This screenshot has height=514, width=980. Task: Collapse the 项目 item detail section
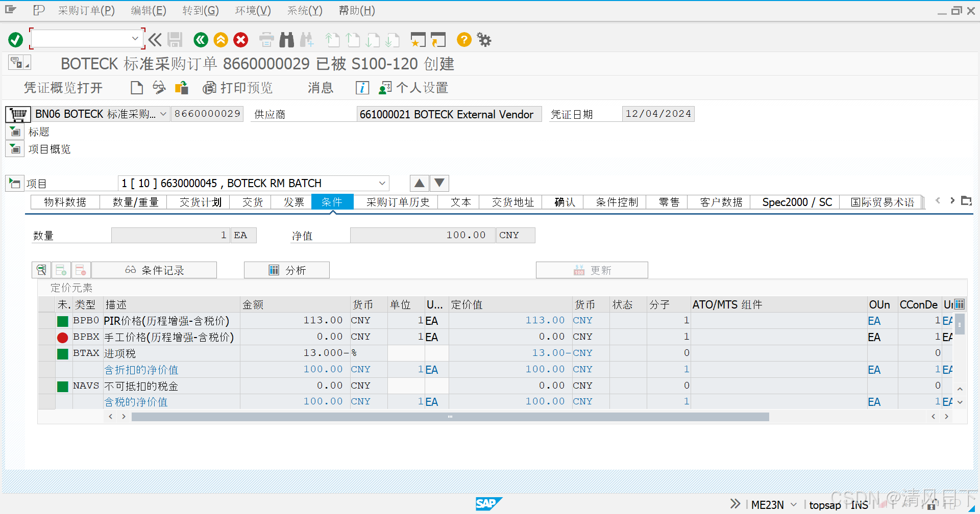(x=15, y=183)
